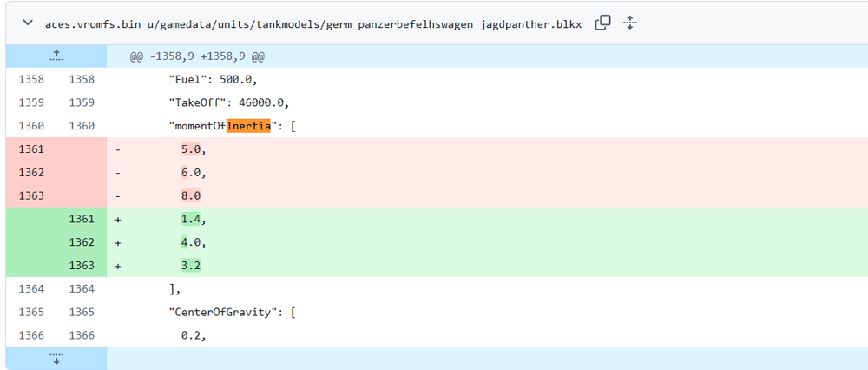Click the 0.2 value on line 1366
Viewport: 868px width, 370px height.
coord(191,335)
